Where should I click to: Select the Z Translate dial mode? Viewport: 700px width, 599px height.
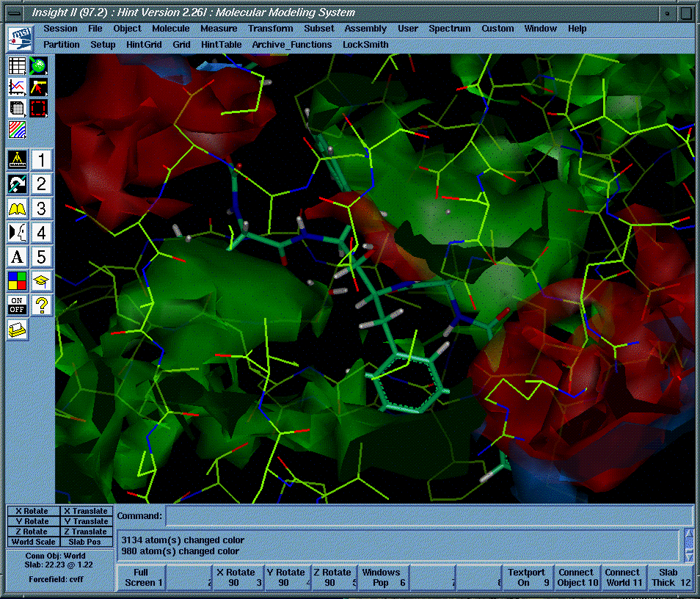[86, 531]
